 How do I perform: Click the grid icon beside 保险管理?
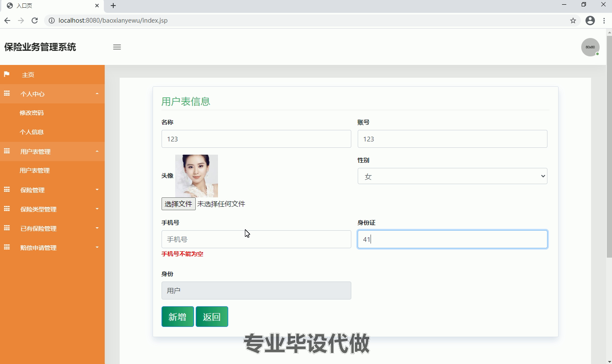[x=7, y=190]
